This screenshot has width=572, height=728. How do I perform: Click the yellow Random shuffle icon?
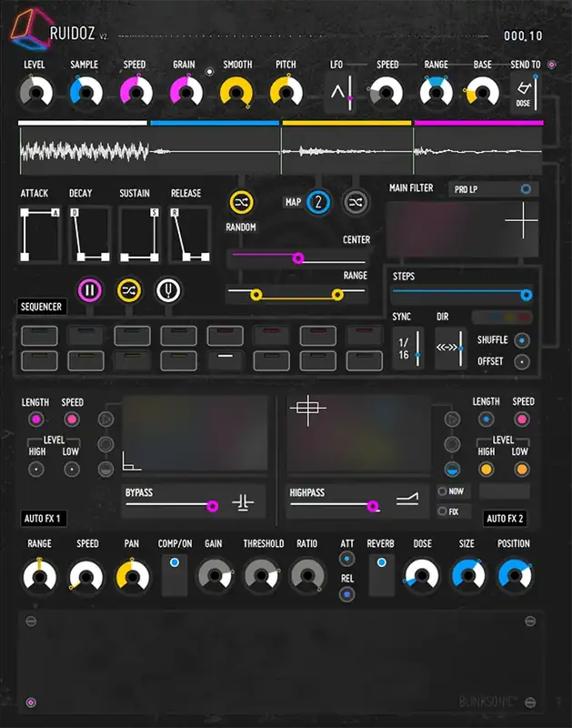click(x=241, y=202)
